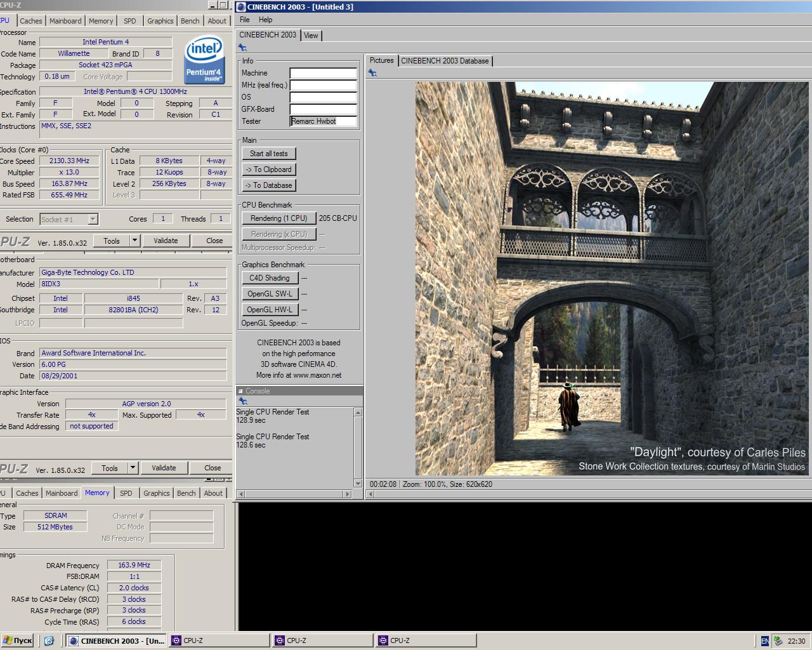812x650 pixels.
Task: Click the MHz (real freq.) input field
Action: pos(324,85)
